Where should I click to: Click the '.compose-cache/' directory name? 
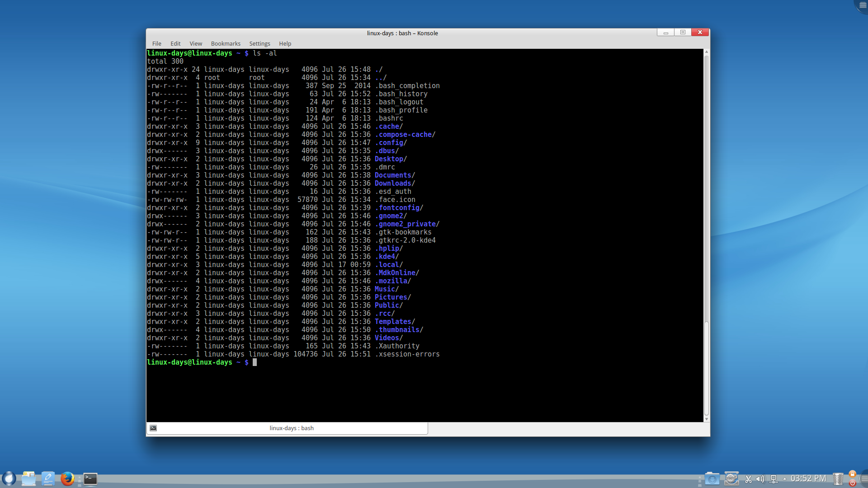coord(405,135)
